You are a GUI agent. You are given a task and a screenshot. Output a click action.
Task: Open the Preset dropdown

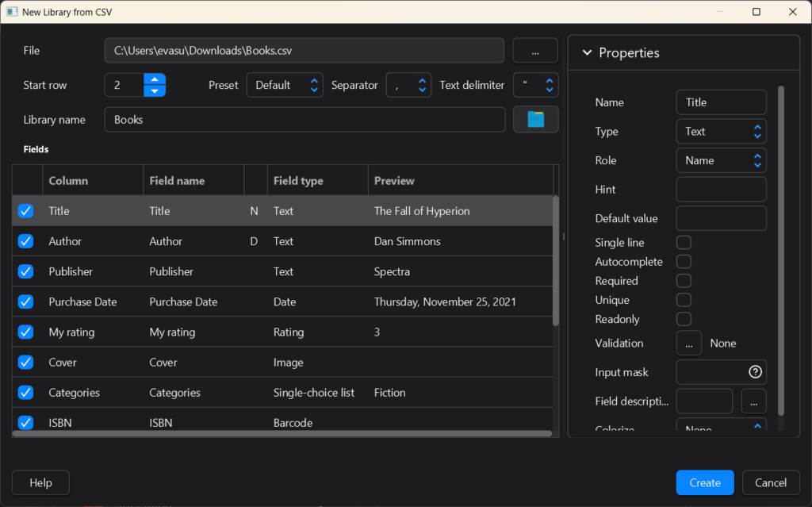tap(285, 85)
